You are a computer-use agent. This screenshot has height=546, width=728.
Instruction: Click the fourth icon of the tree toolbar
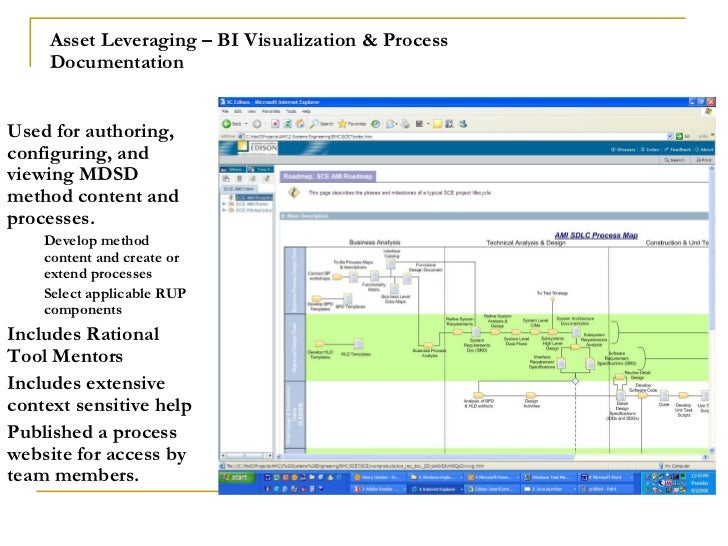pos(267,179)
